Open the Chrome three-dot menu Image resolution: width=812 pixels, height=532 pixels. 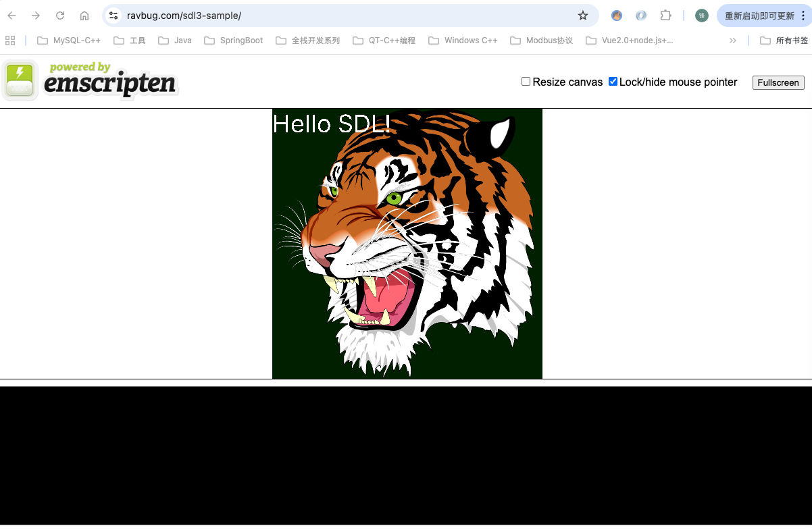(x=803, y=16)
